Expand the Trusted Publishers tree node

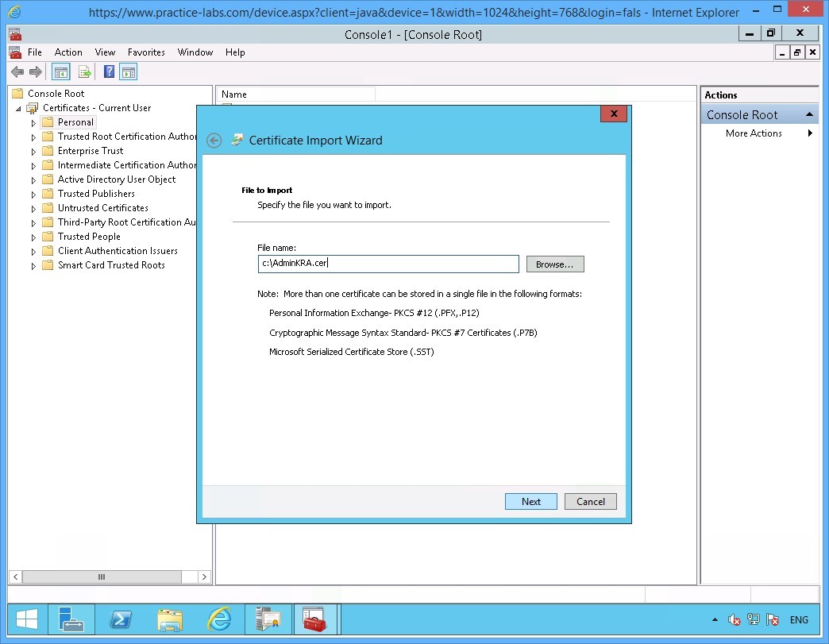(x=32, y=193)
